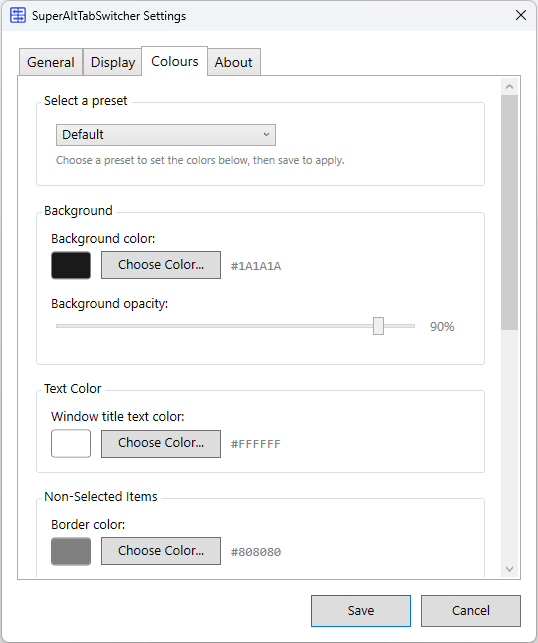Cancel the settings dialog

[471, 611]
